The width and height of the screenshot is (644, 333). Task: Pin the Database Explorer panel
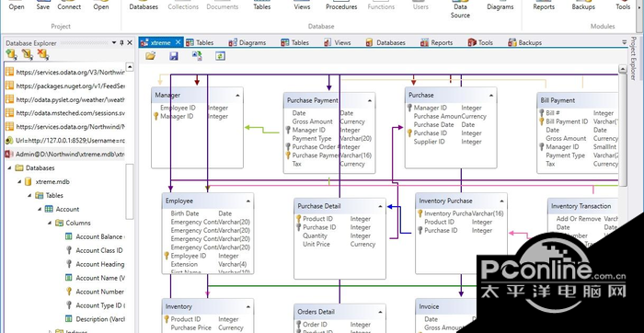[121, 42]
